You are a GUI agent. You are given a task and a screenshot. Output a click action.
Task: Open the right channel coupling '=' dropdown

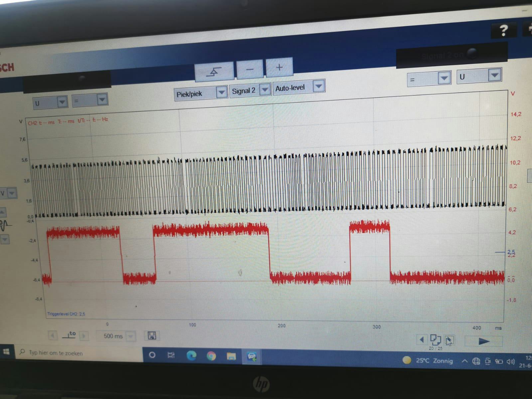coord(444,78)
